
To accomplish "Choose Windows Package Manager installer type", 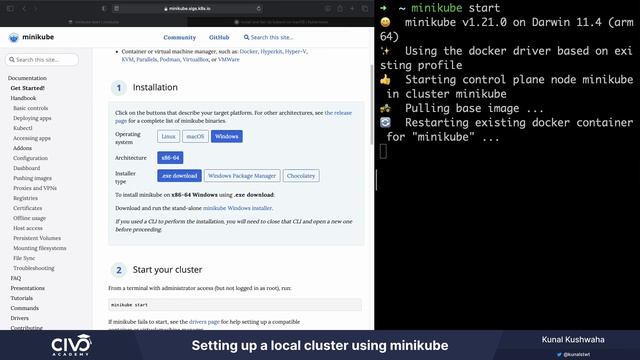I will coord(242,176).
